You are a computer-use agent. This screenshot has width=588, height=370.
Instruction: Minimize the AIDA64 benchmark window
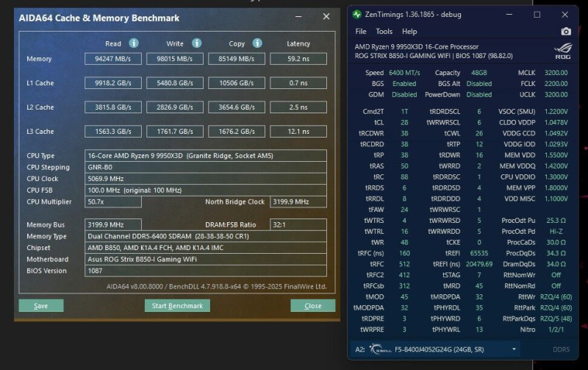click(x=298, y=16)
